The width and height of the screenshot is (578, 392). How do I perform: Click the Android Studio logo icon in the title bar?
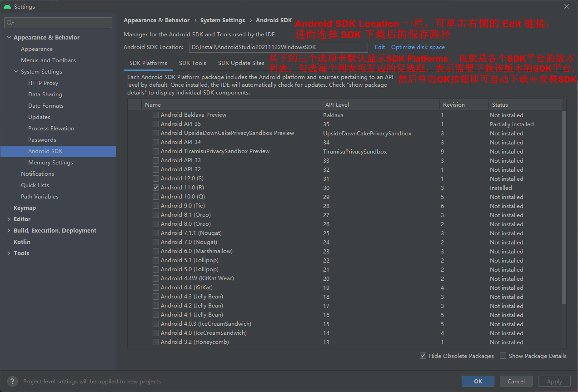pos(7,6)
